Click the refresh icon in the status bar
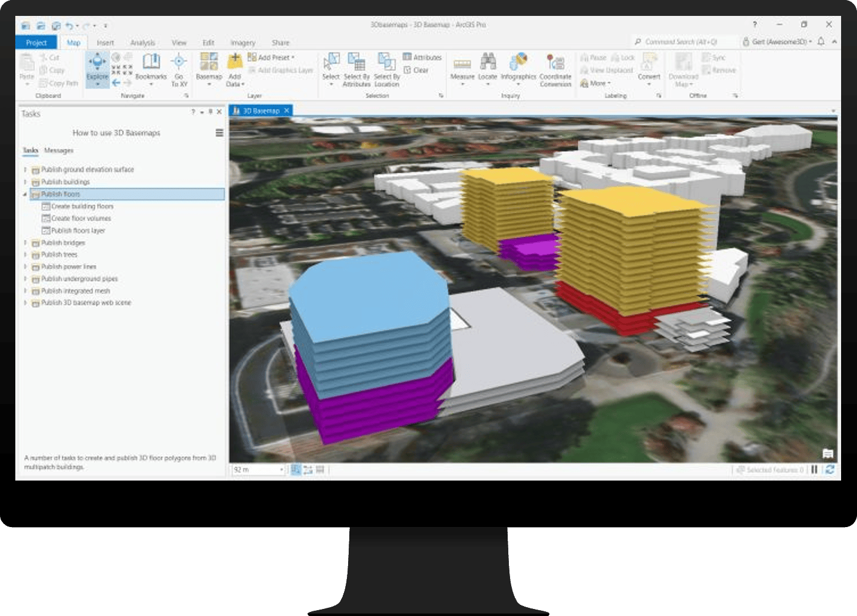857x616 pixels. coord(830,469)
